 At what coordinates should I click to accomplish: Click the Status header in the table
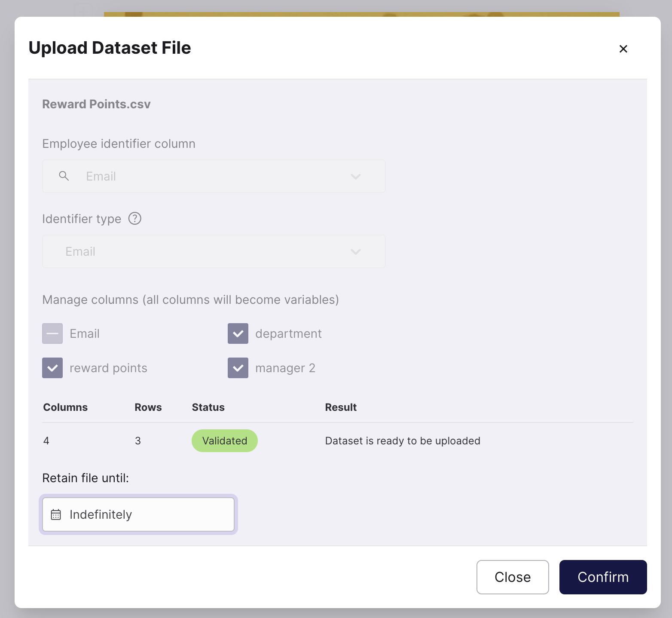208,407
